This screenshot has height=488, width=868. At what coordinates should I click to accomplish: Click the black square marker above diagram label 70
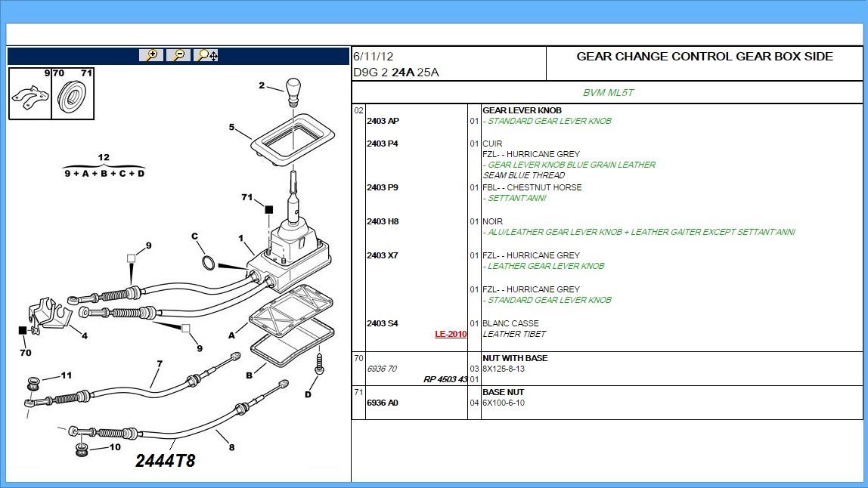pyautogui.click(x=23, y=331)
